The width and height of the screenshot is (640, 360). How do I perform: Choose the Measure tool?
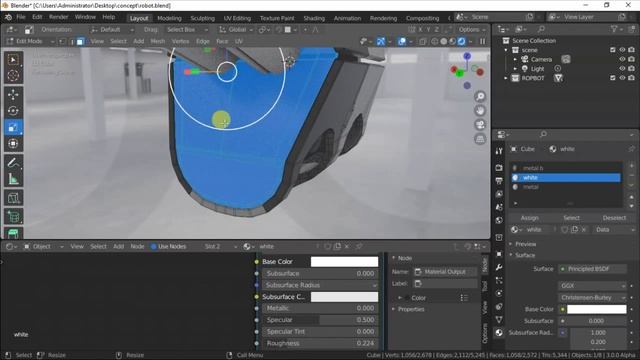pyautogui.click(x=13, y=179)
